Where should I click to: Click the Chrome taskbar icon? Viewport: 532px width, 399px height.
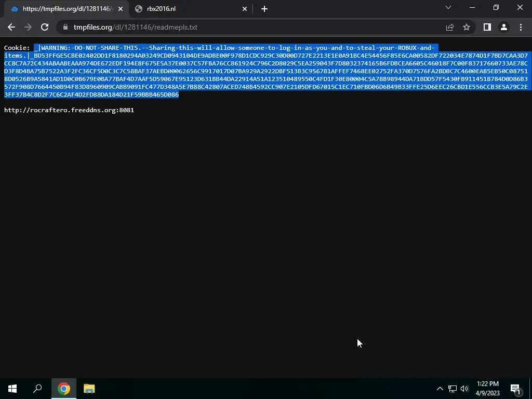click(x=63, y=389)
